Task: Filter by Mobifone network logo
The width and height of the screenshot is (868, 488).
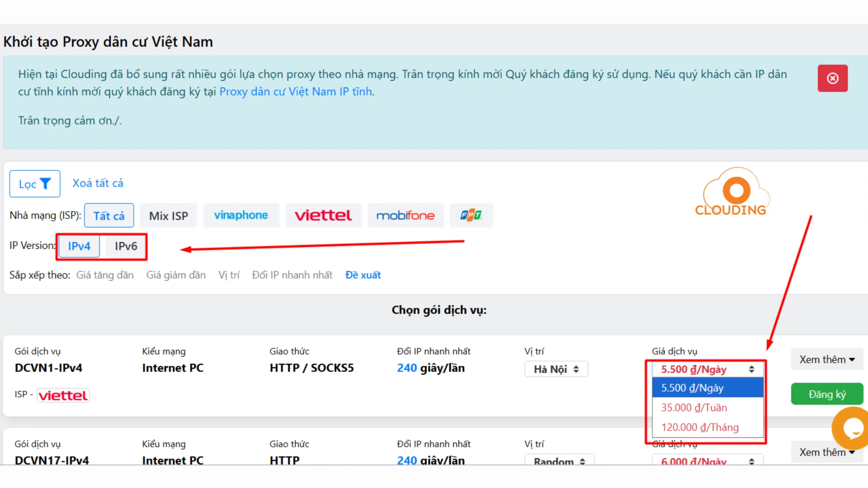Action: tap(405, 216)
